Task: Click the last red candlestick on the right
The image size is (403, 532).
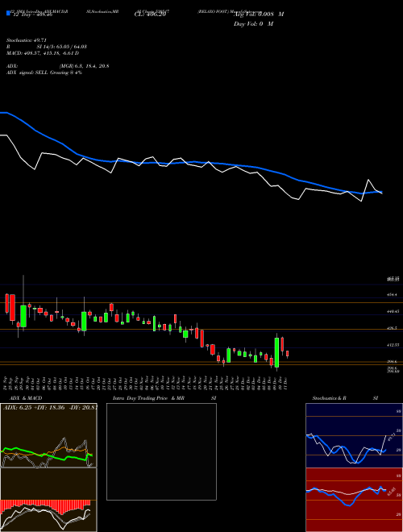Action: (287, 354)
